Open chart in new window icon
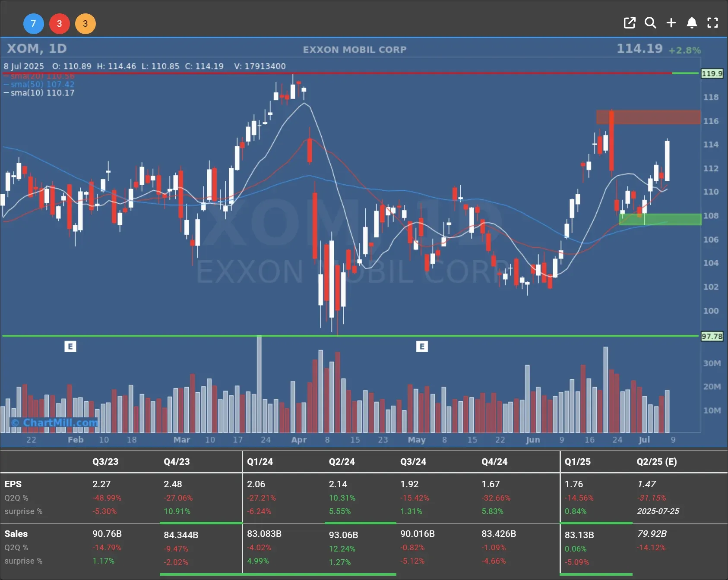This screenshot has height=580, width=728. pos(630,23)
